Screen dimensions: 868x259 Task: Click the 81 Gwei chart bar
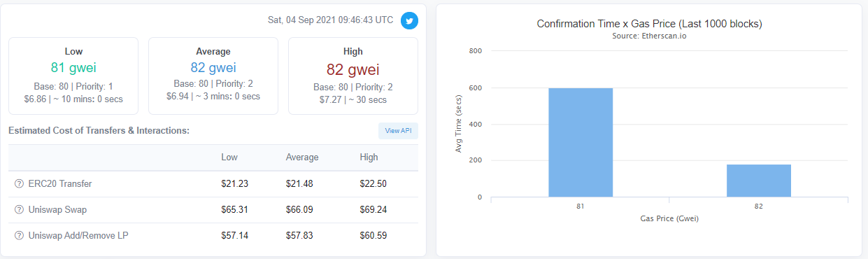[x=581, y=142]
